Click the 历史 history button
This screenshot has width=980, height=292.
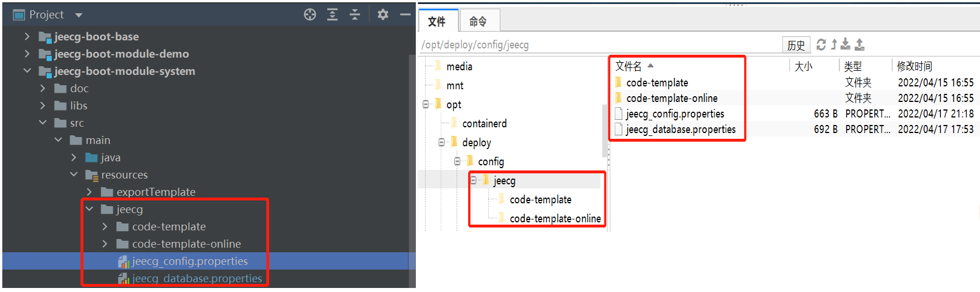pos(796,45)
